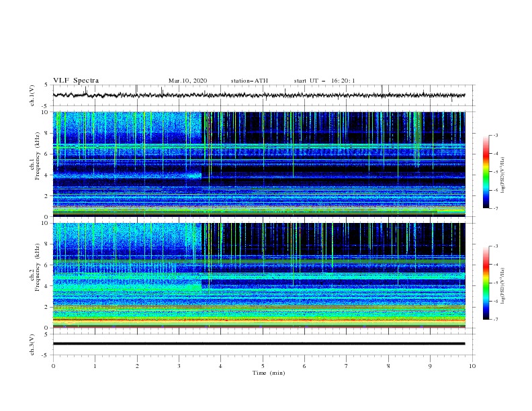Screen dimensions: 532x411
Task: Click the ch.1 frequency tick "2"
Action: click(x=48, y=196)
